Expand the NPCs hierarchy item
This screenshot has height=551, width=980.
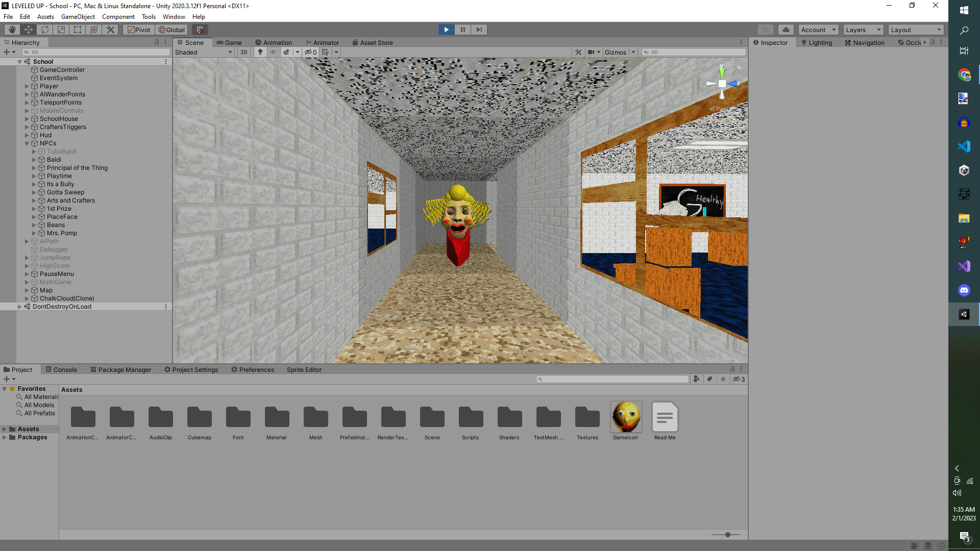coord(26,143)
